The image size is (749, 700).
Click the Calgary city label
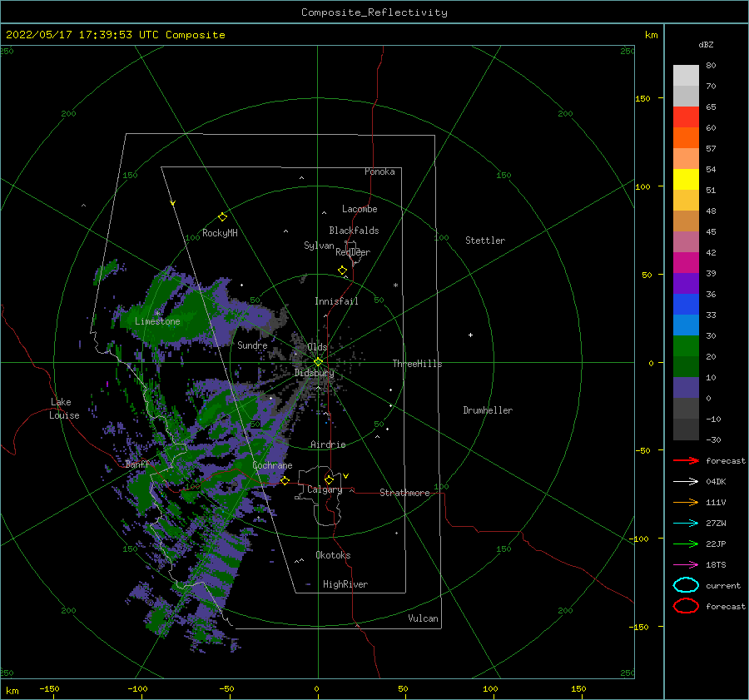coord(325,489)
